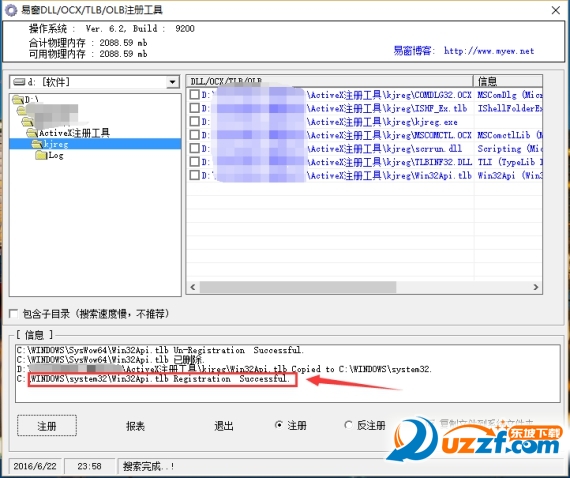This screenshot has width=570, height=478.
Task: Click the app icon in the title bar
Action: tap(11, 10)
